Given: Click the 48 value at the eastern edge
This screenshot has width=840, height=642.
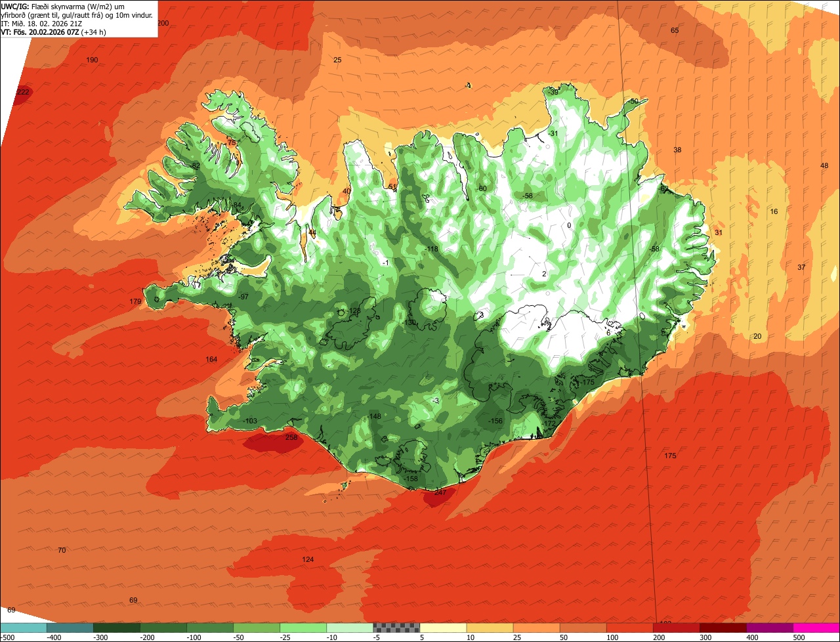Looking at the screenshot, I should 824,165.
